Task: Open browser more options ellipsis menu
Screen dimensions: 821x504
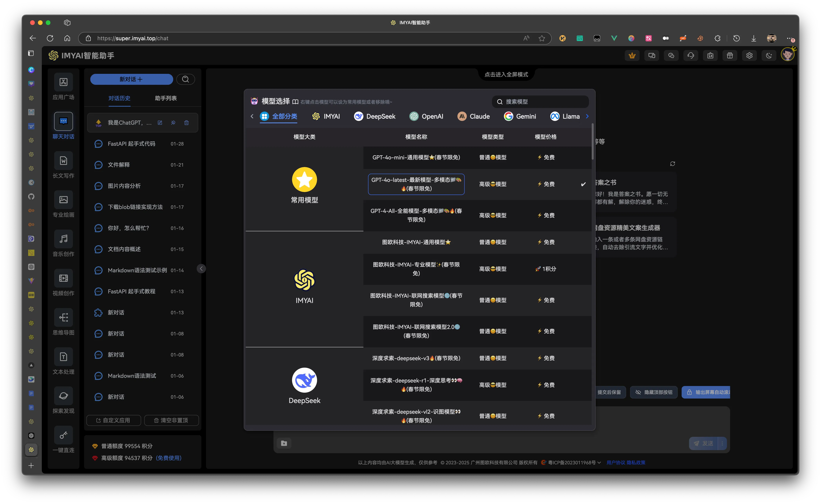Action: (789, 38)
